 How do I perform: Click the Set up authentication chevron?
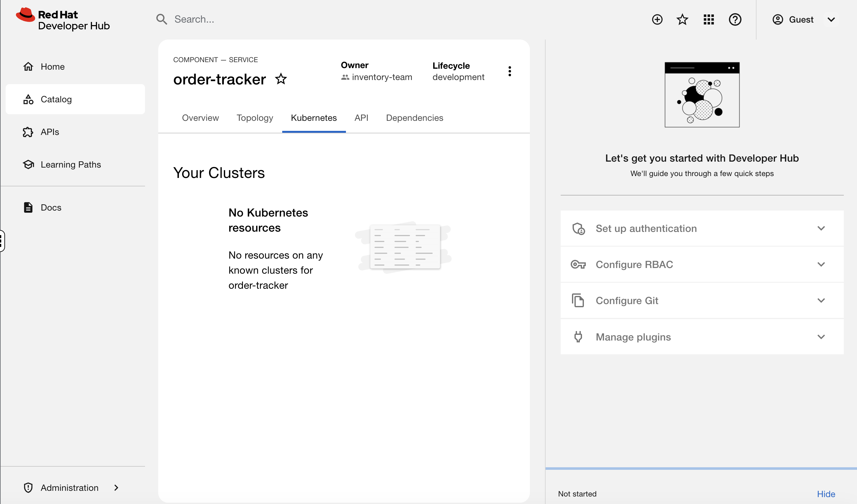pos(821,228)
